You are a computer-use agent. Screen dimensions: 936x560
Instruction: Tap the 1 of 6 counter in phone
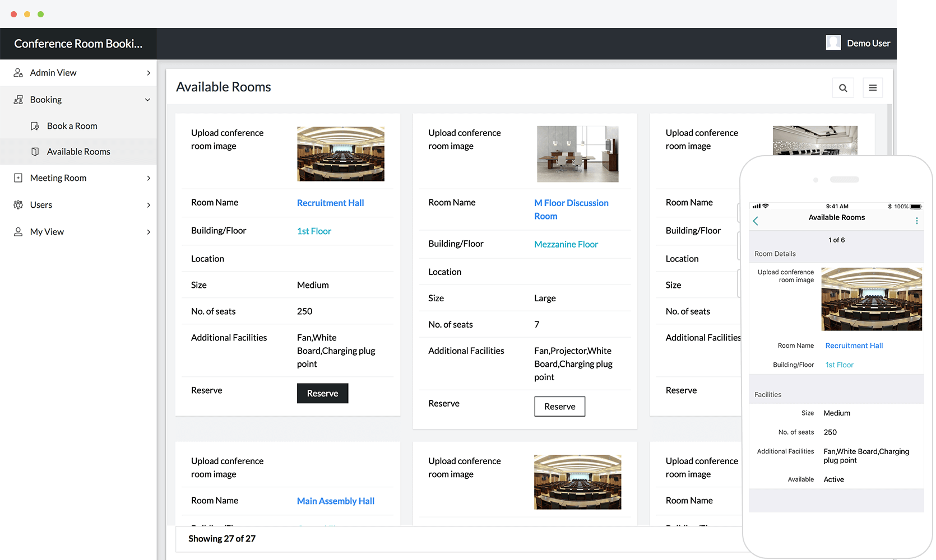[x=836, y=240]
